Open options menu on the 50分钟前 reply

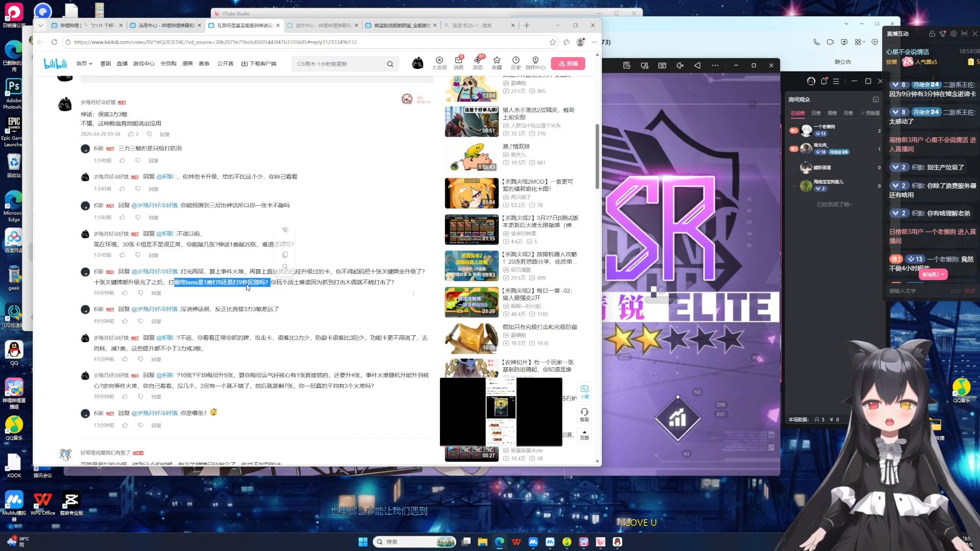coord(413,293)
